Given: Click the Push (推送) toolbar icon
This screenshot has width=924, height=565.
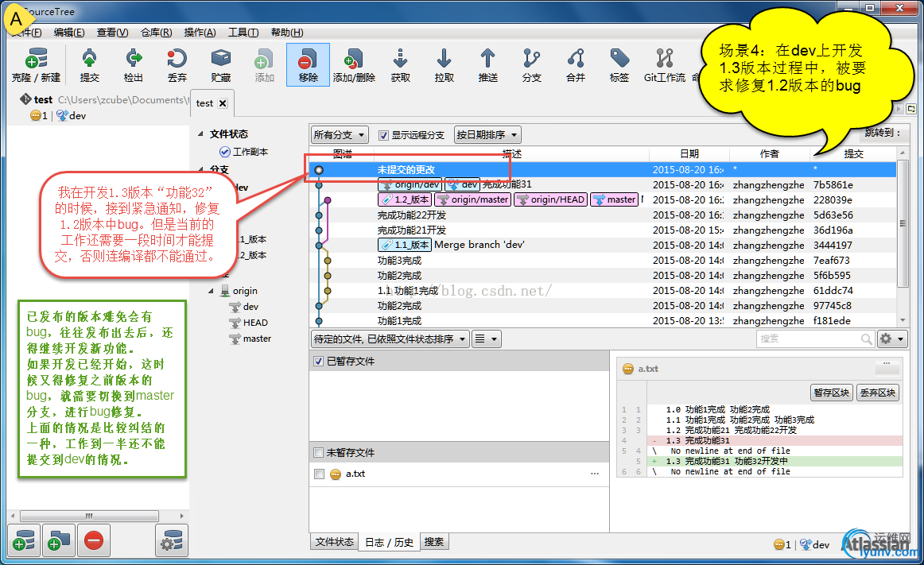Looking at the screenshot, I should pos(488,65).
